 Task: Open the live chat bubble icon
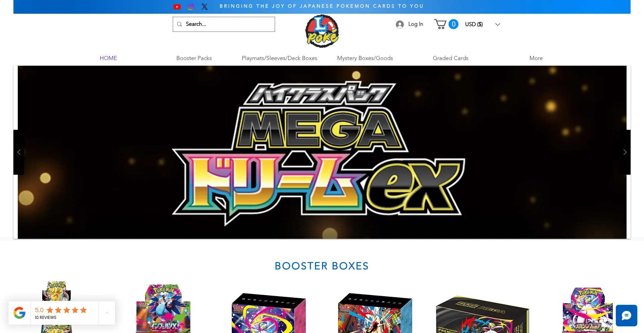627,316
